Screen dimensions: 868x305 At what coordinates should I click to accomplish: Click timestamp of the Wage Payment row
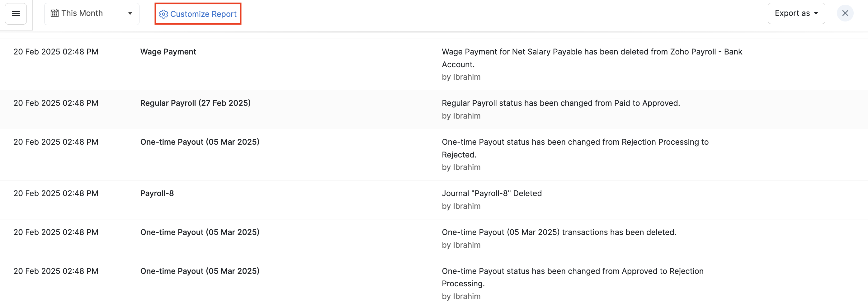tap(56, 52)
